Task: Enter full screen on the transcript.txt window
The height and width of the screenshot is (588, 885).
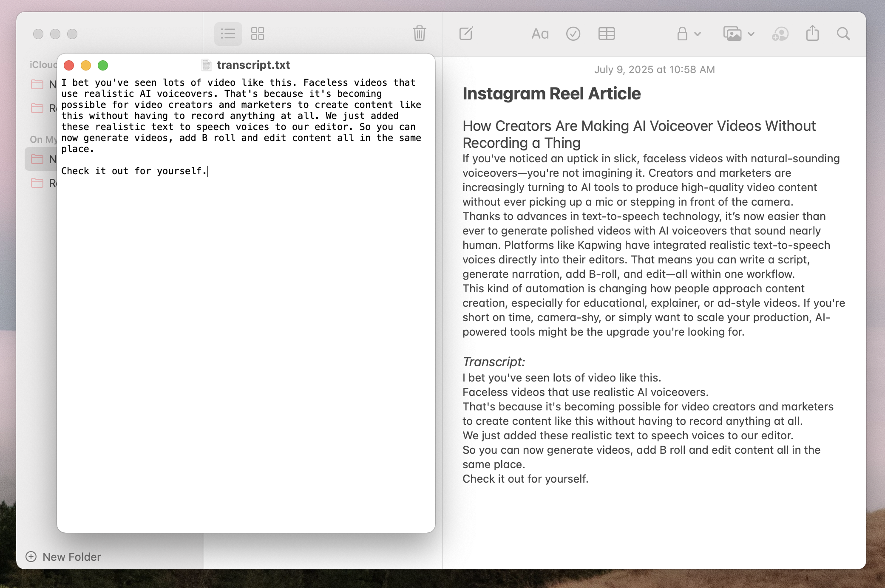Action: 103,65
